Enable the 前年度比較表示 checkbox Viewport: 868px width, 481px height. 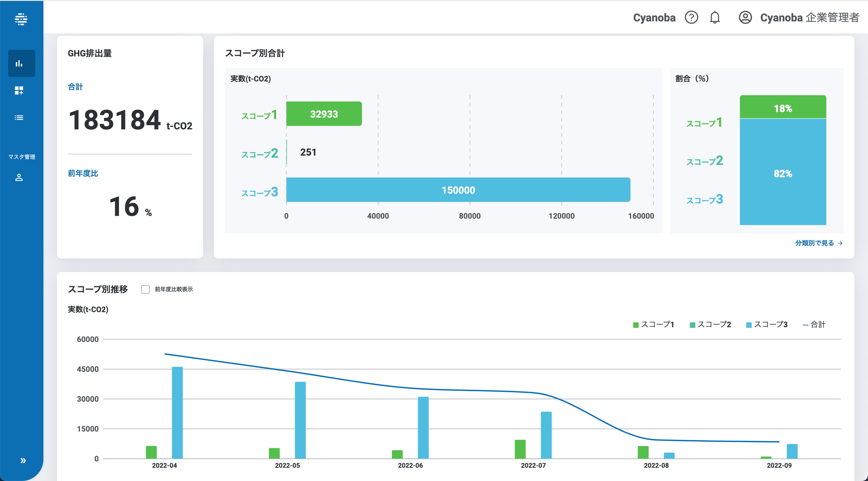coord(145,289)
